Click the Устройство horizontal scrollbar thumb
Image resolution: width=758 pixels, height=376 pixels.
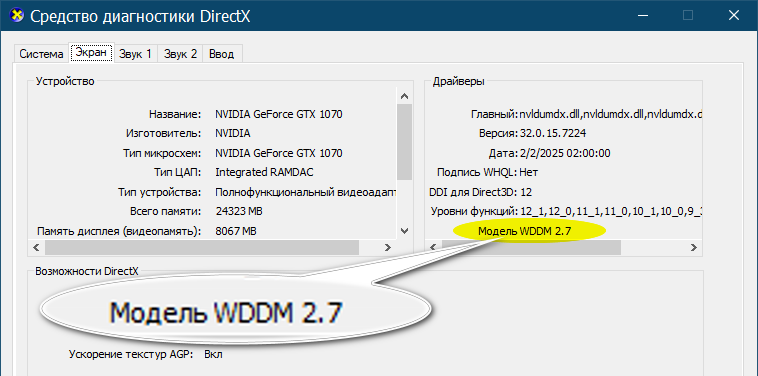202,247
